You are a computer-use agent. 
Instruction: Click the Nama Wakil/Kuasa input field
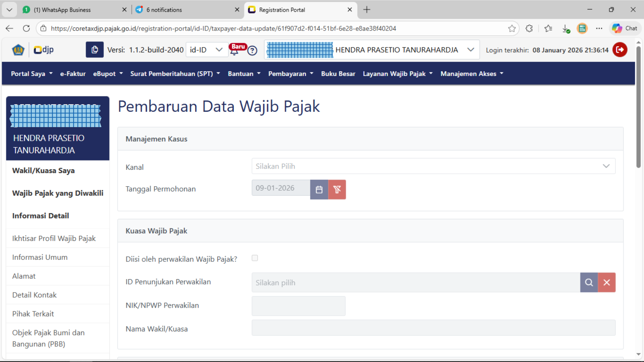[433, 328]
